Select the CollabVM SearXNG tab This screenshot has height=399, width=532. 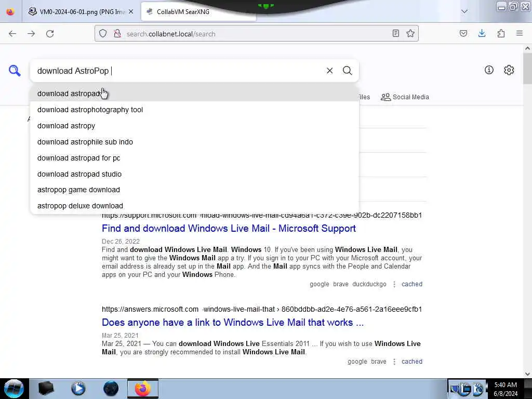[198, 11]
